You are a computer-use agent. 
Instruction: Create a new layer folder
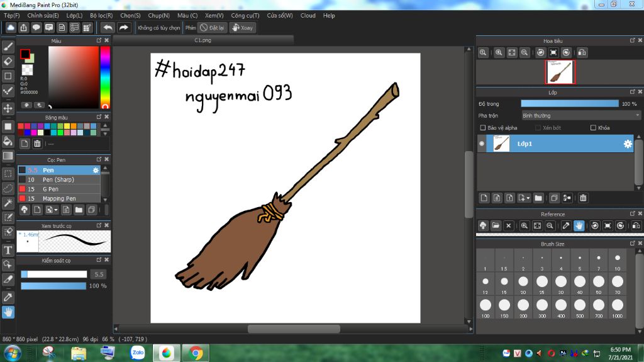point(538,198)
